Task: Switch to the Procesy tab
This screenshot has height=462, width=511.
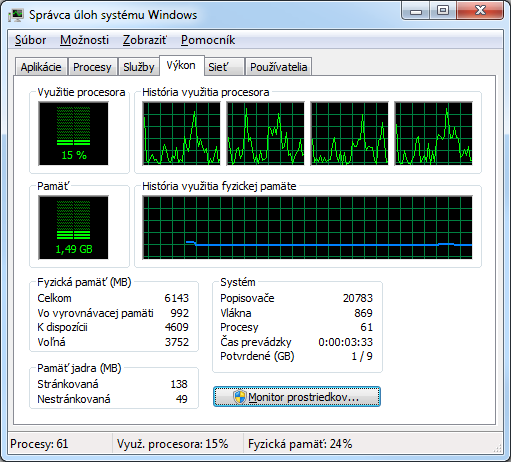Action: 92,67
